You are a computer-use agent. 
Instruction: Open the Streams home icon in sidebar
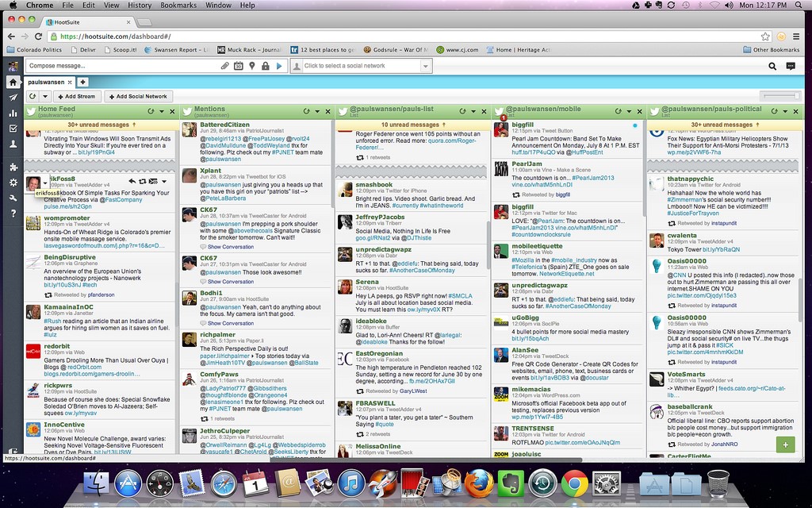coord(13,83)
